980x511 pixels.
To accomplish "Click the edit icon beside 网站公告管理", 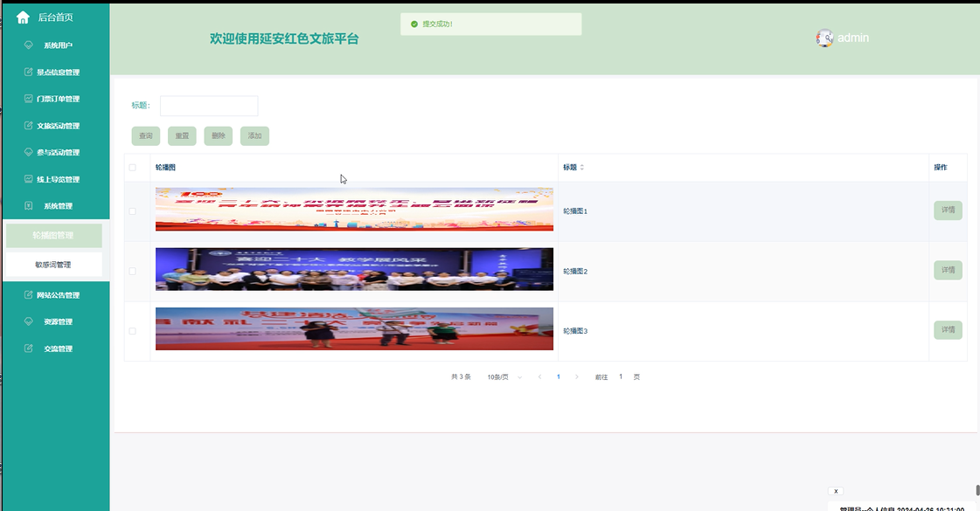I will tap(28, 295).
